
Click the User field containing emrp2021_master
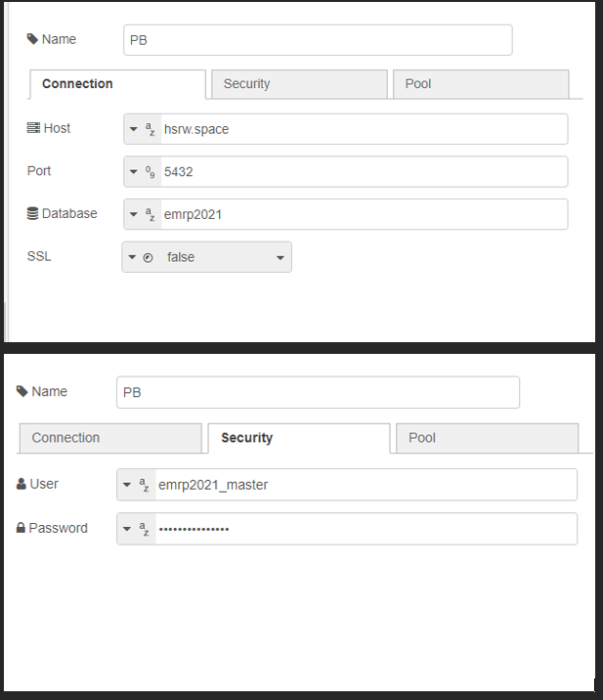coord(362,485)
